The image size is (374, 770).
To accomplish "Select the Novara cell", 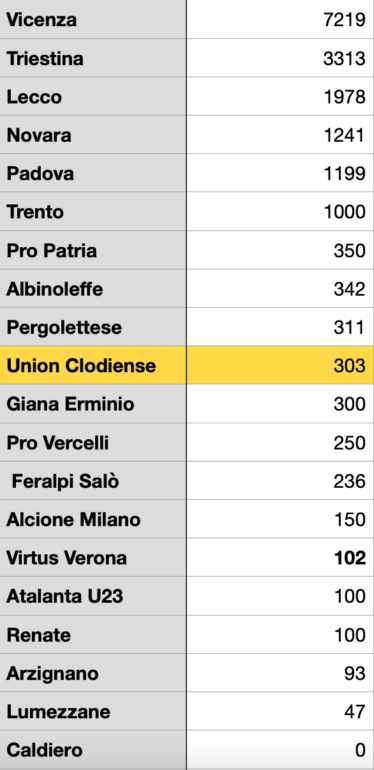I will (93, 135).
